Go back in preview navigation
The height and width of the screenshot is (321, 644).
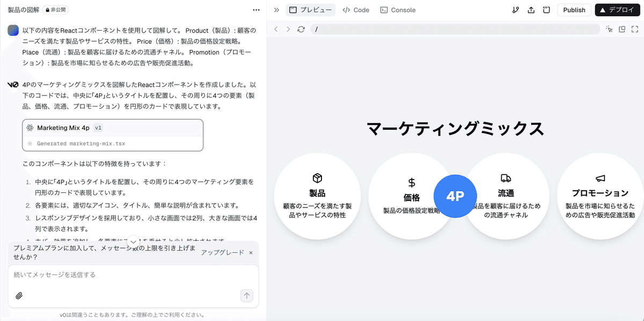[x=276, y=29]
